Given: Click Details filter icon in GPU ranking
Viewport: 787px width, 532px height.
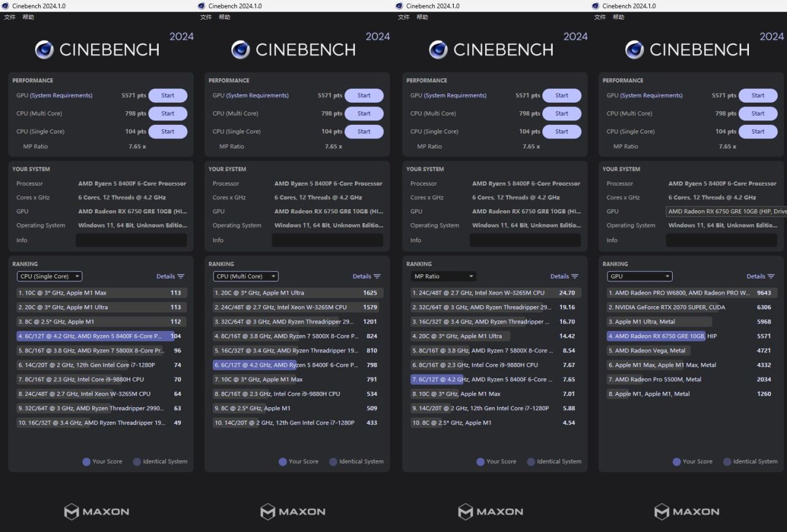Looking at the screenshot, I should coord(771,277).
